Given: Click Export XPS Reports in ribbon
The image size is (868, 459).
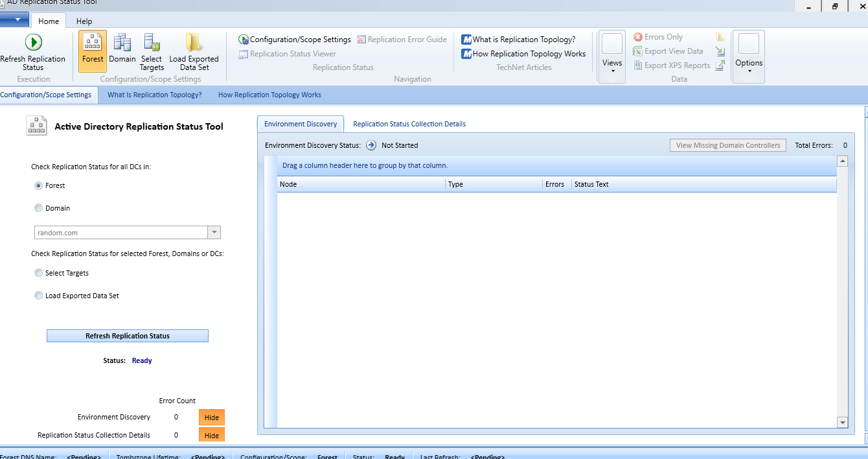Looking at the screenshot, I should [672, 65].
